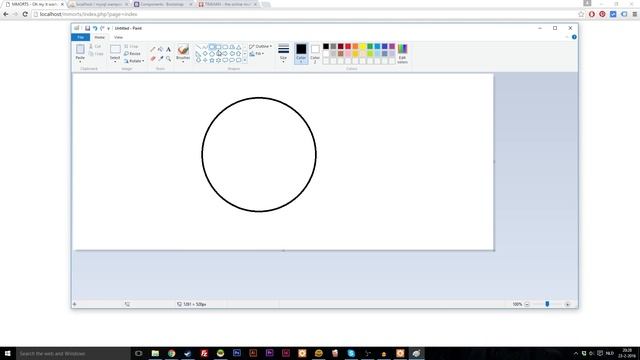This screenshot has width=640, height=360.
Task: Switch to the localhost second Chrome tab
Action: point(98,4)
